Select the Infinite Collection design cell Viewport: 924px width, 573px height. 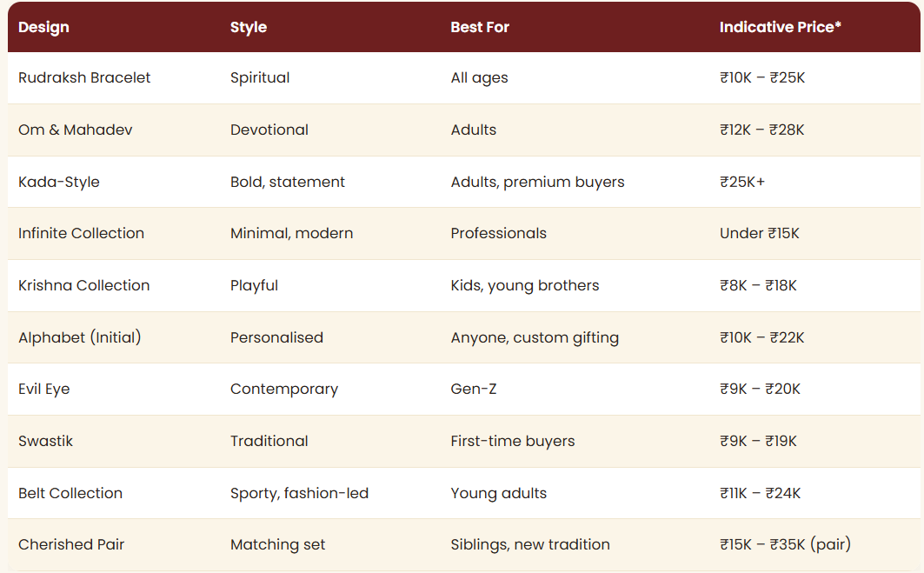(x=82, y=233)
